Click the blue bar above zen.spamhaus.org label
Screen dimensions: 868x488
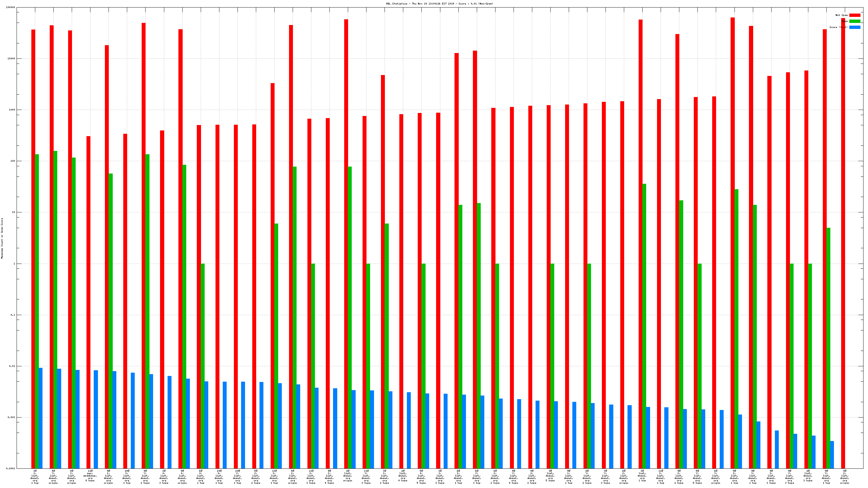coord(96,419)
